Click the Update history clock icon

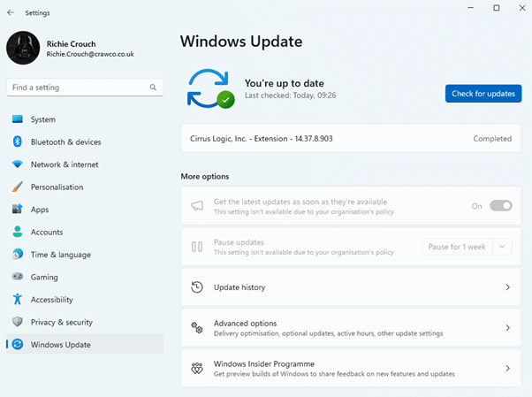click(x=197, y=287)
